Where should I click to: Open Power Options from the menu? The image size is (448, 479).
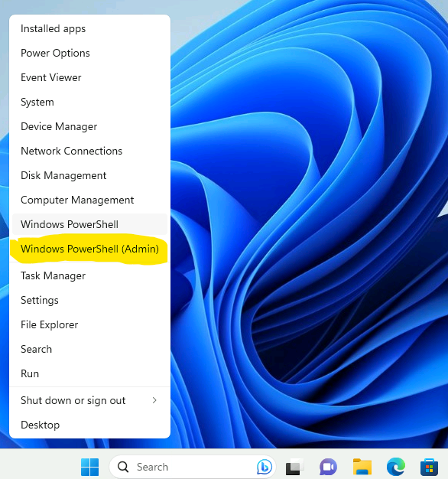point(89,53)
